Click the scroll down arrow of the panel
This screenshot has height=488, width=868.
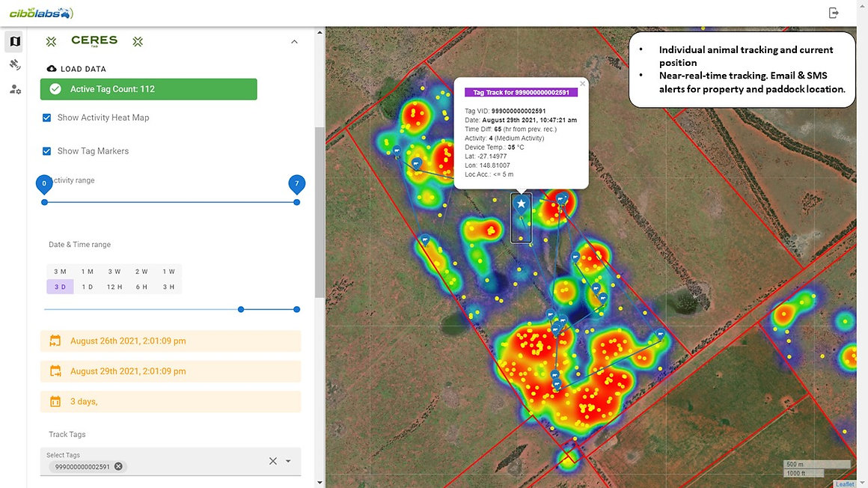(x=320, y=483)
